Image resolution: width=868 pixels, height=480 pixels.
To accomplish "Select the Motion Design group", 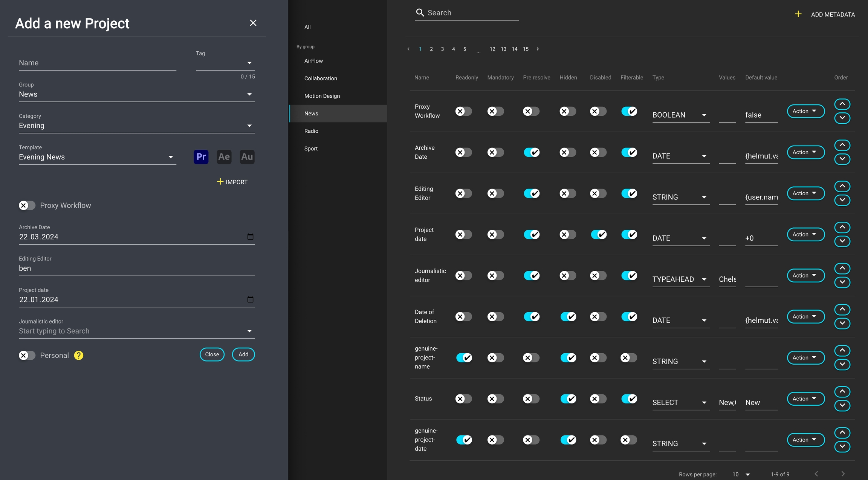I will (x=322, y=96).
